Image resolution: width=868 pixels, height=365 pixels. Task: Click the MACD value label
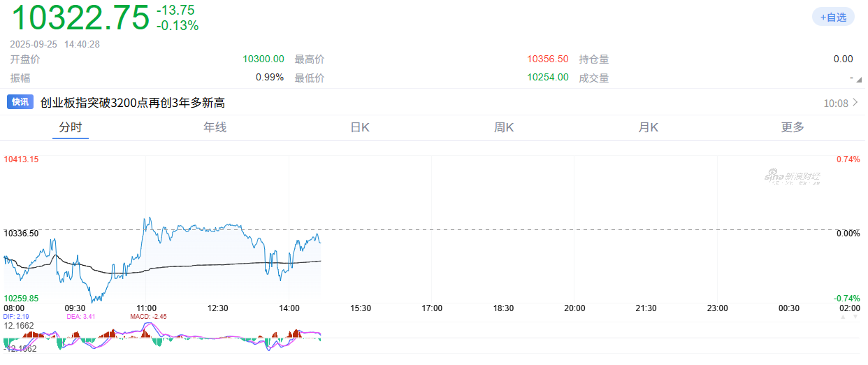point(148,317)
